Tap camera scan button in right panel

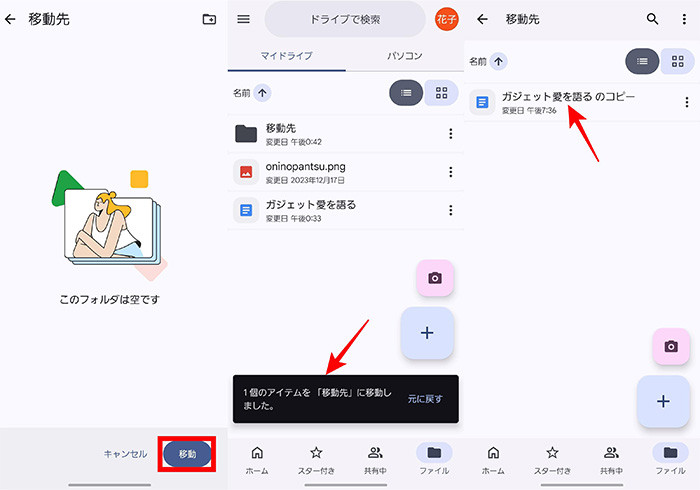(671, 346)
